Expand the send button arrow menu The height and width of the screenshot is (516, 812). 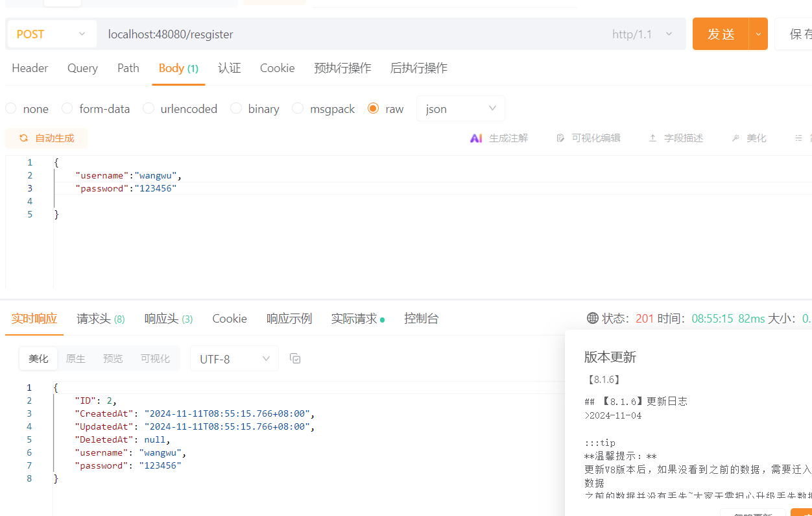click(758, 34)
